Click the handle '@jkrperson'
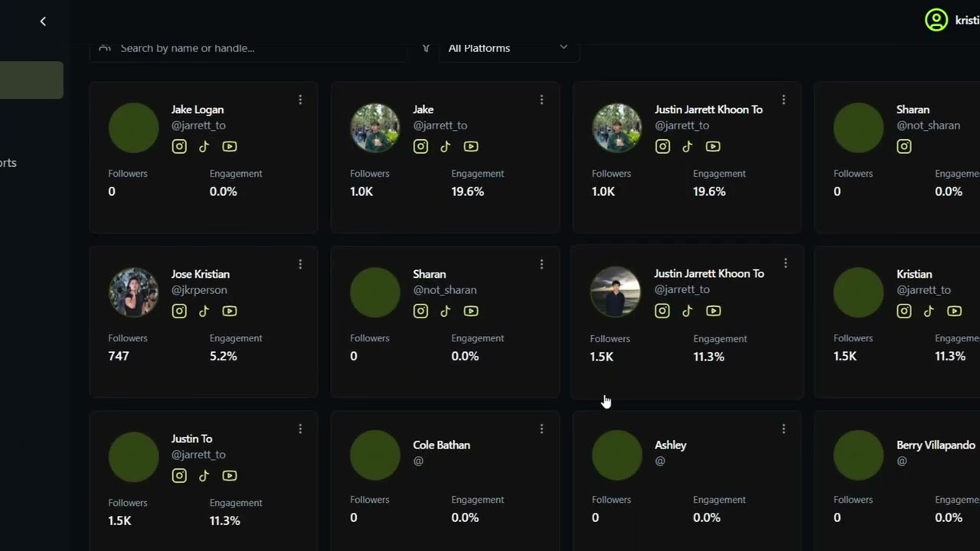The width and height of the screenshot is (980, 551). click(x=199, y=290)
